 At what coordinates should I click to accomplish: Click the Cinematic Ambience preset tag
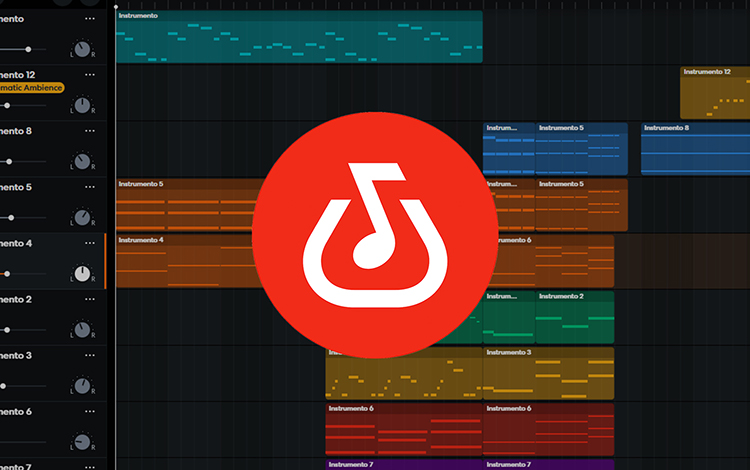pos(32,88)
